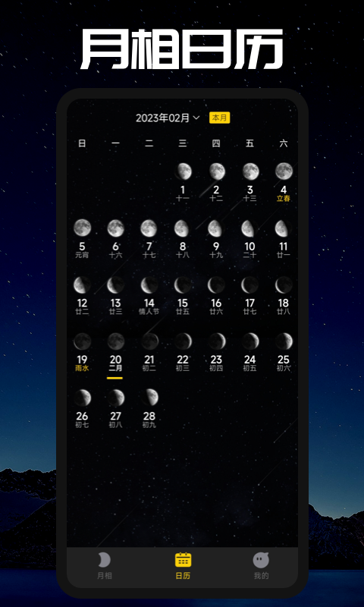Tap the 初六 lunar date label
This screenshot has height=607, width=364.
[x=284, y=368]
